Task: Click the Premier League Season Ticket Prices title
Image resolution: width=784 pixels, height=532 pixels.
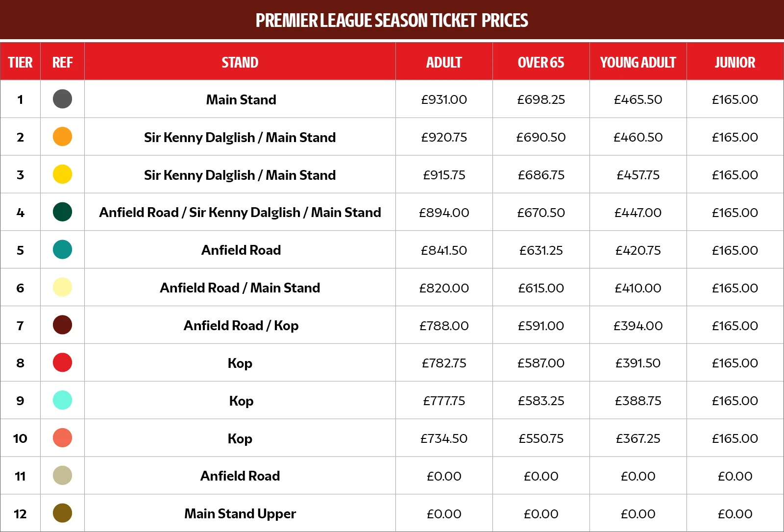Action: click(x=392, y=21)
